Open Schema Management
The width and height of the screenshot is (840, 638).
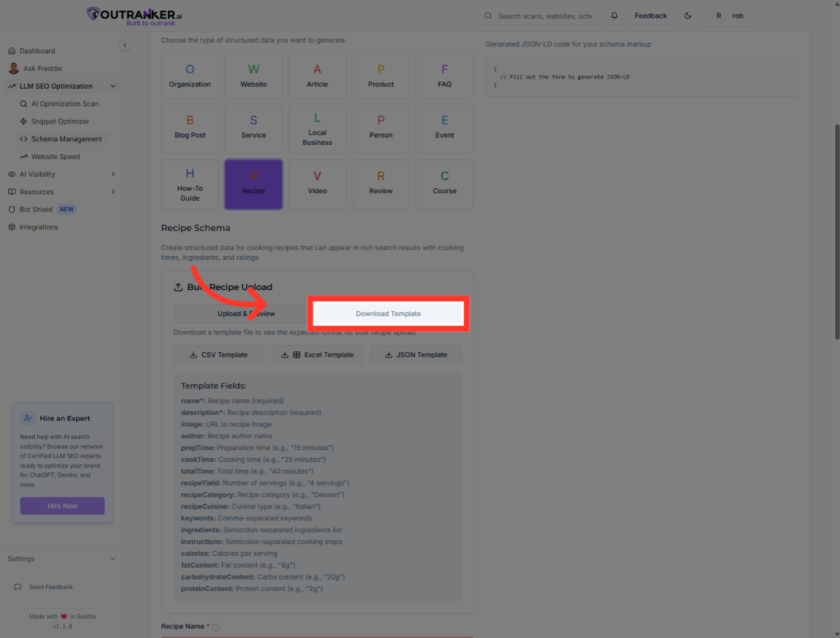(x=63, y=139)
